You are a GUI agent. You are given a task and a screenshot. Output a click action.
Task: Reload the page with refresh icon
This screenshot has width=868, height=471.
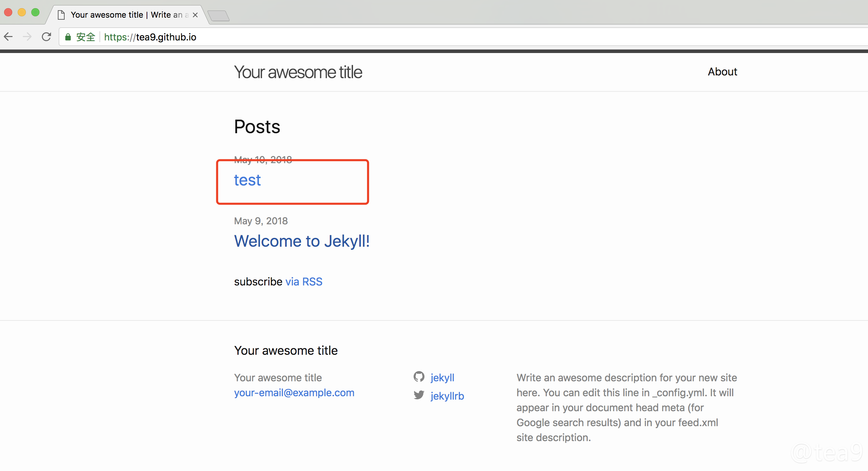[46, 37]
